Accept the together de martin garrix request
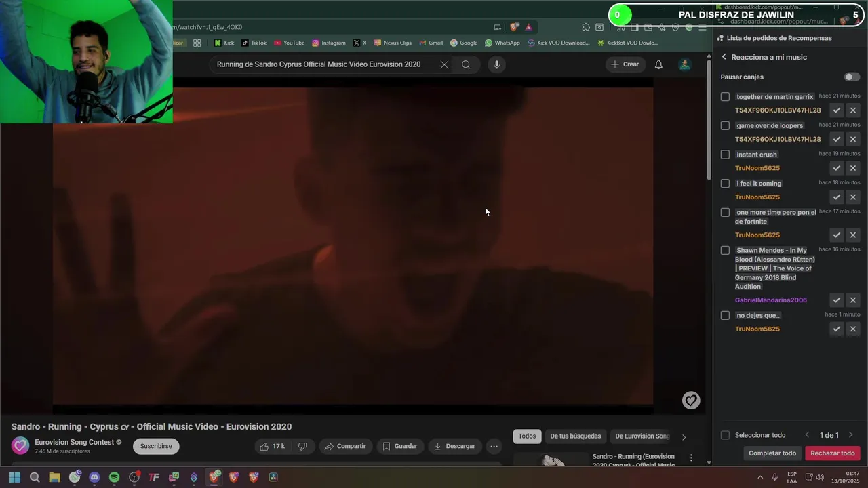Image resolution: width=868 pixels, height=488 pixels. [x=837, y=110]
